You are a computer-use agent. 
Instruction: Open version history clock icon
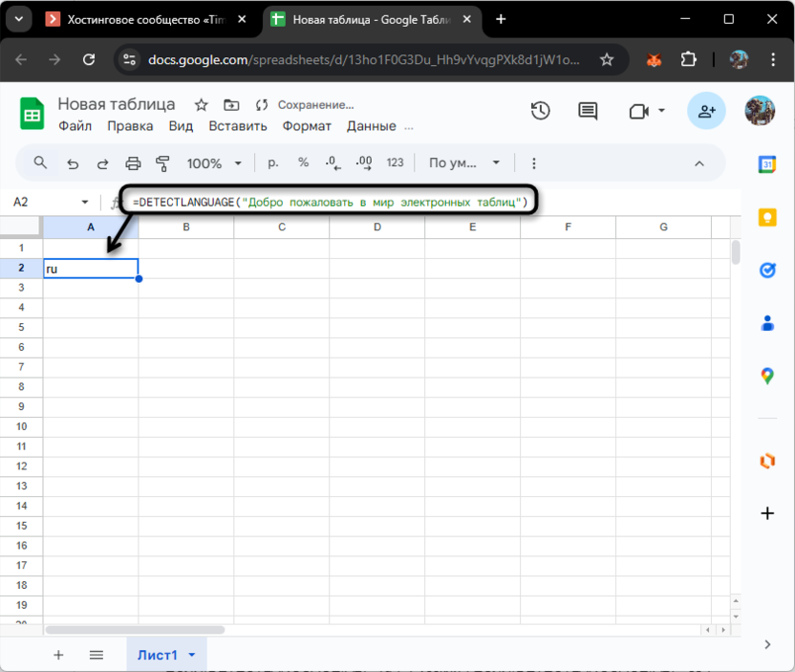540,111
